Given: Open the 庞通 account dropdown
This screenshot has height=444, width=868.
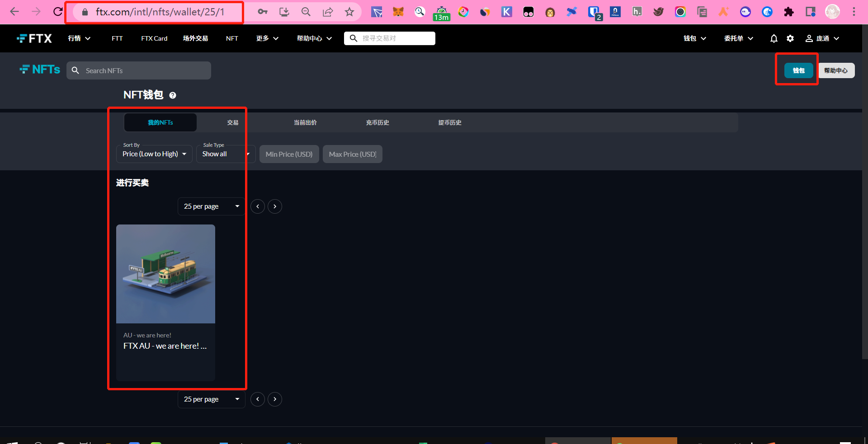Looking at the screenshot, I should (x=822, y=38).
